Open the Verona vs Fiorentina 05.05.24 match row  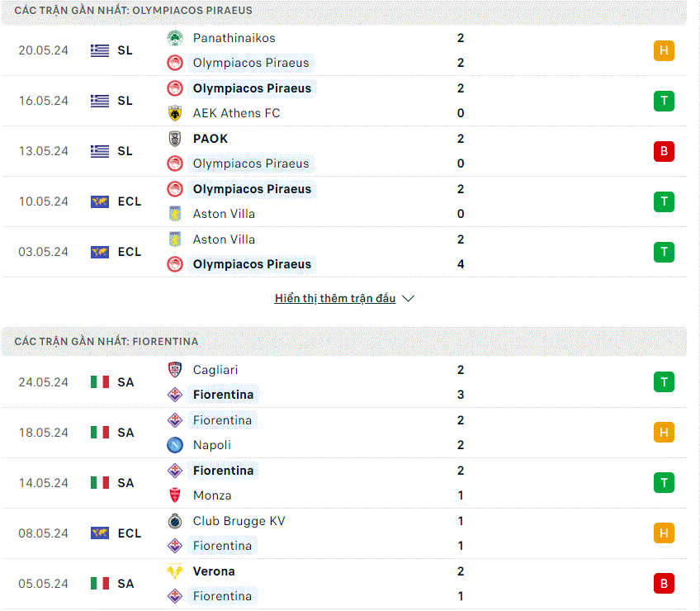coord(344,584)
